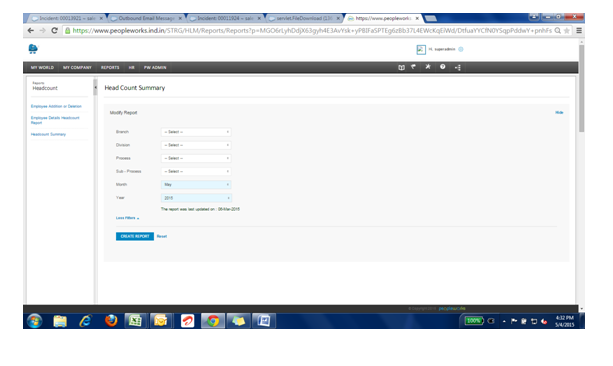Screen dimensions: 613x366
Task: Click the page vertical scrollbar
Action: (x=581, y=88)
